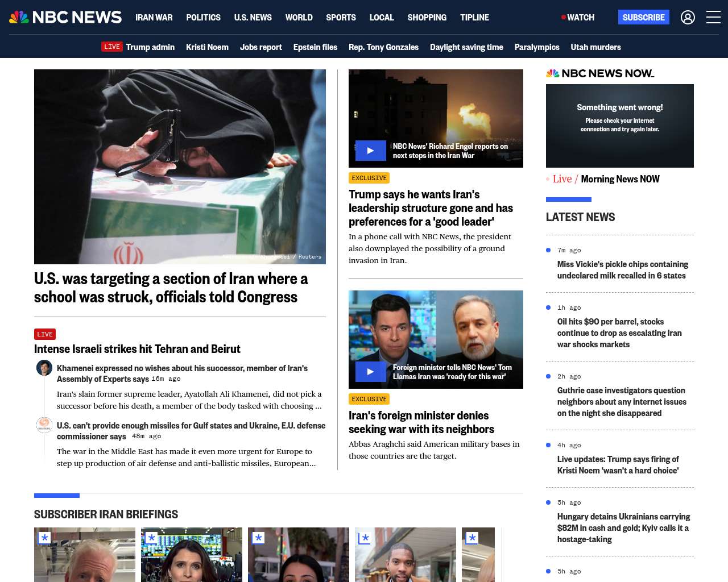This screenshot has height=582, width=728.
Task: Open the Sports section
Action: pyautogui.click(x=341, y=17)
